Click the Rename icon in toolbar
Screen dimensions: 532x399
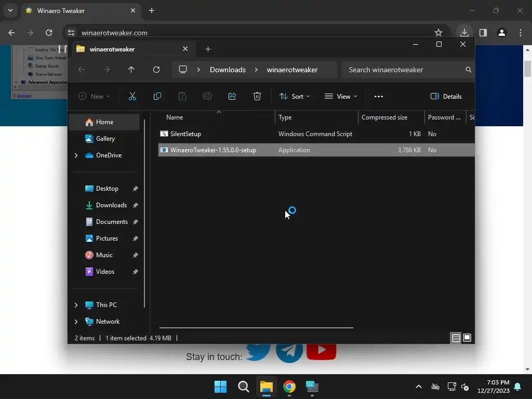pos(207,96)
